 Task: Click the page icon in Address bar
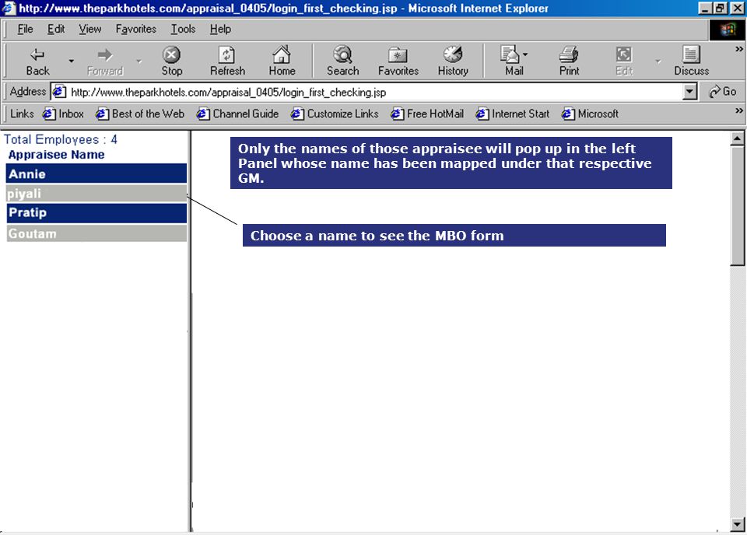tap(59, 92)
